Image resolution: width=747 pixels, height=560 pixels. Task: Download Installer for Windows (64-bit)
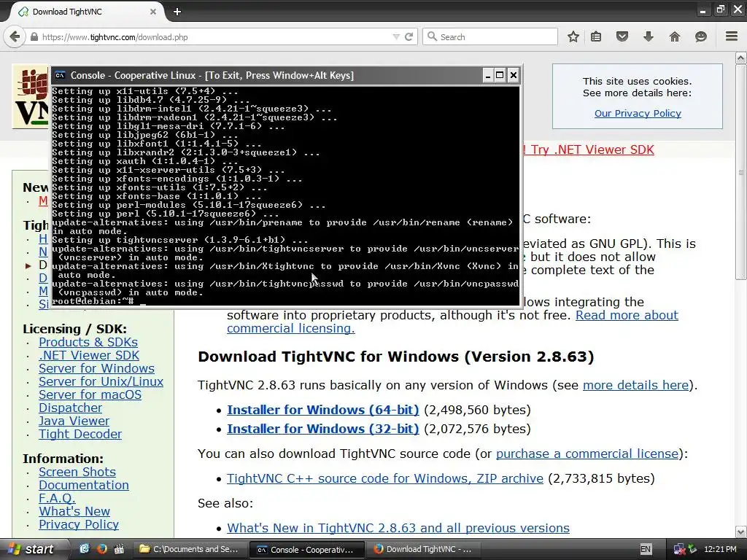[323, 410]
